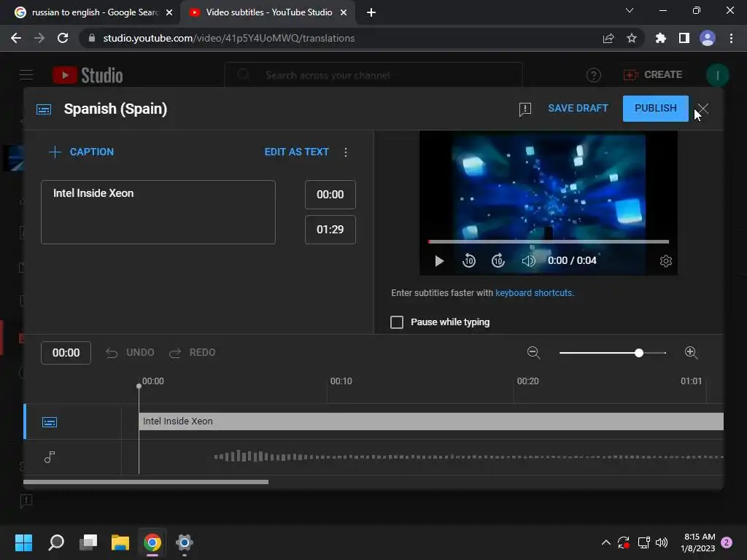Click the Create button
The image size is (747, 560).
(653, 75)
